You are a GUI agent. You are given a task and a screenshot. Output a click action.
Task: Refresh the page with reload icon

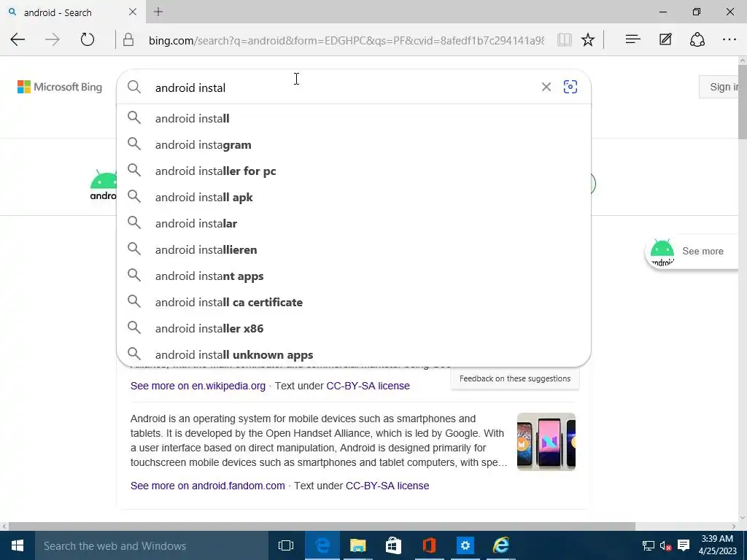(x=88, y=39)
